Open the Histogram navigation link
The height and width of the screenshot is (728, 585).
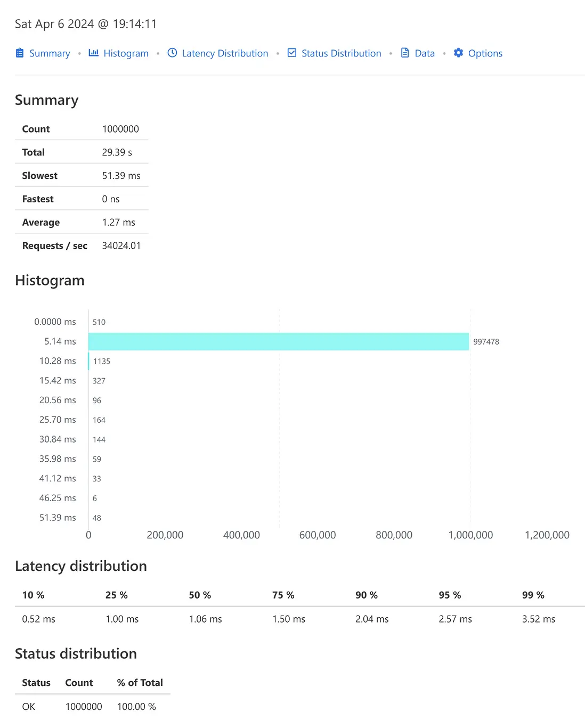pos(126,53)
